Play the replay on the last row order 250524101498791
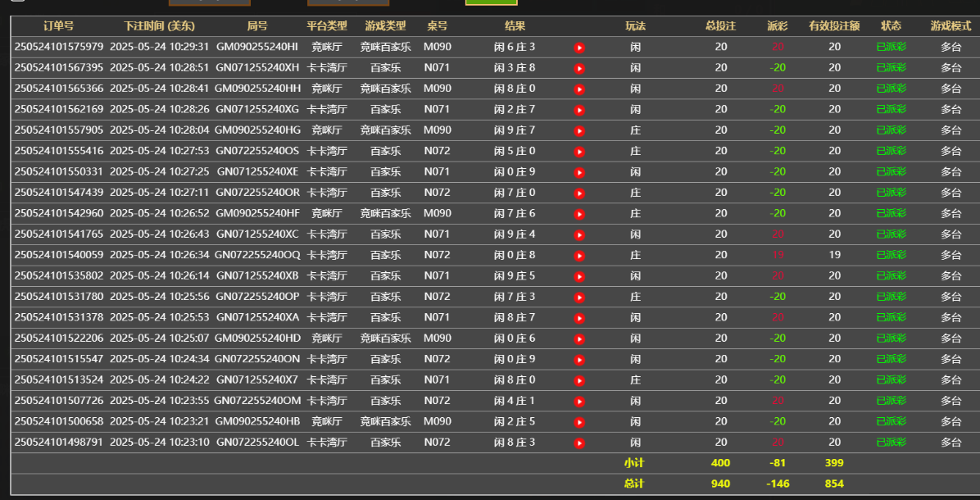Image resolution: width=980 pixels, height=500 pixels. point(579,442)
